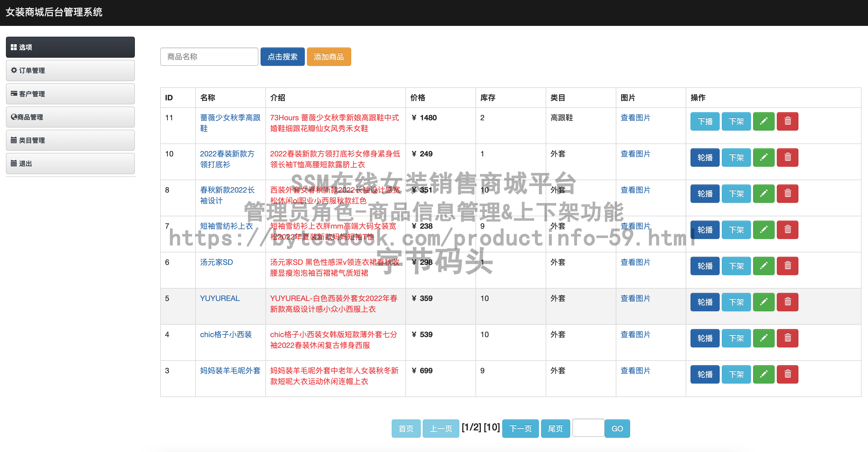The image size is (868, 452).
Task: Delete product ID 3 using the trash icon
Action: 787,374
